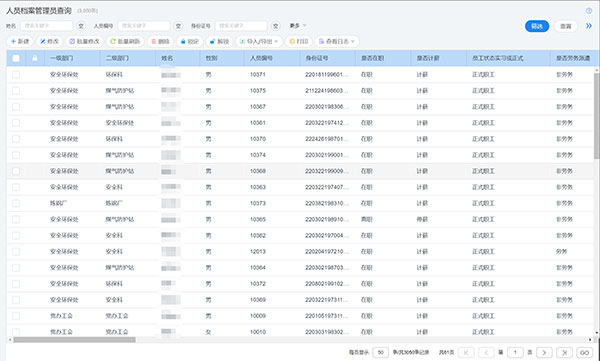Click the 重置 (reset) button
600x361 pixels.
(566, 26)
